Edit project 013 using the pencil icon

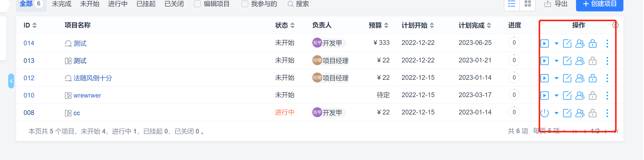click(567, 61)
